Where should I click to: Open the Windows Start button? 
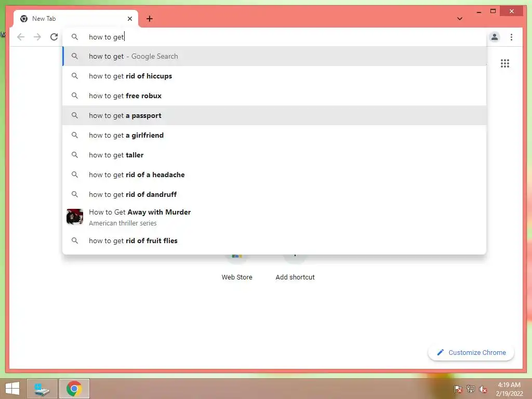(x=12, y=389)
